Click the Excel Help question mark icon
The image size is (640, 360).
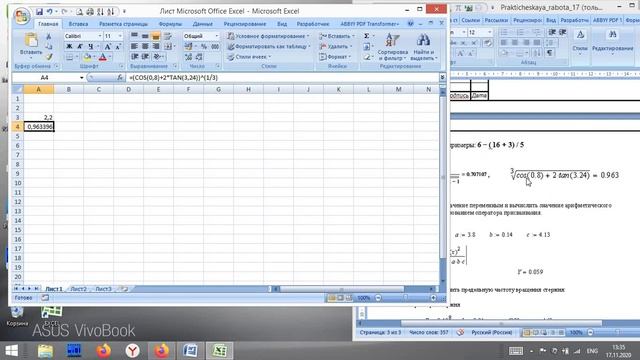411,24
